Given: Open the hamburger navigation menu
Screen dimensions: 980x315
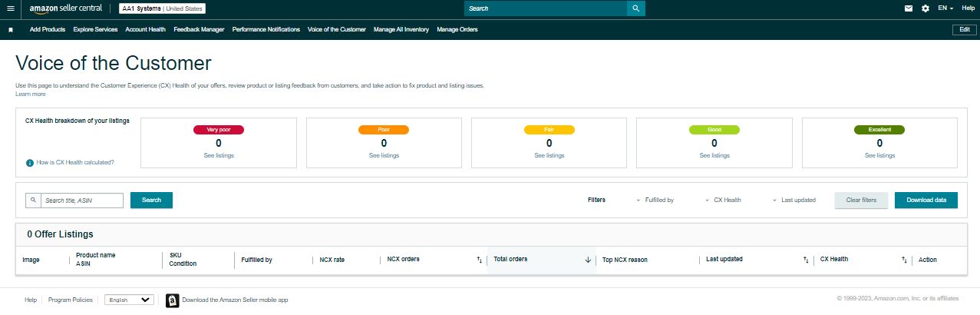Looking at the screenshot, I should coord(11,8).
